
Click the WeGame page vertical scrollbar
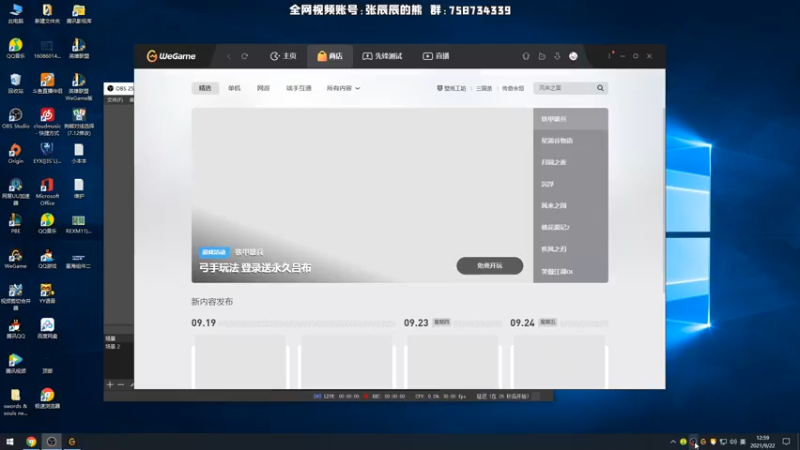(663, 199)
